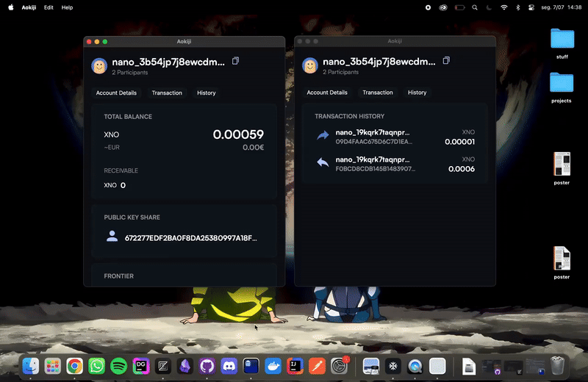Click the send arrow icon for 0.00001 transaction
Viewport: 588px width, 382px height.
[323, 135]
